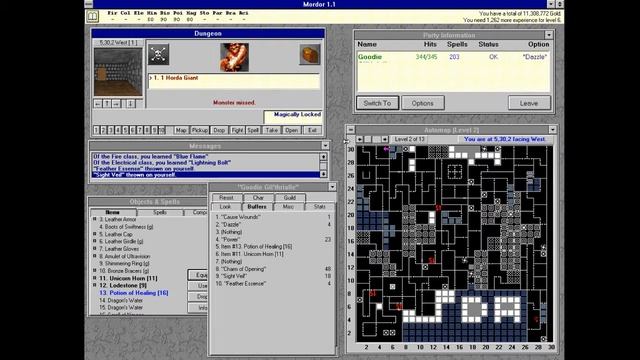Click the Exit button in Dungeon
This screenshot has height=360, width=640.
(x=312, y=130)
